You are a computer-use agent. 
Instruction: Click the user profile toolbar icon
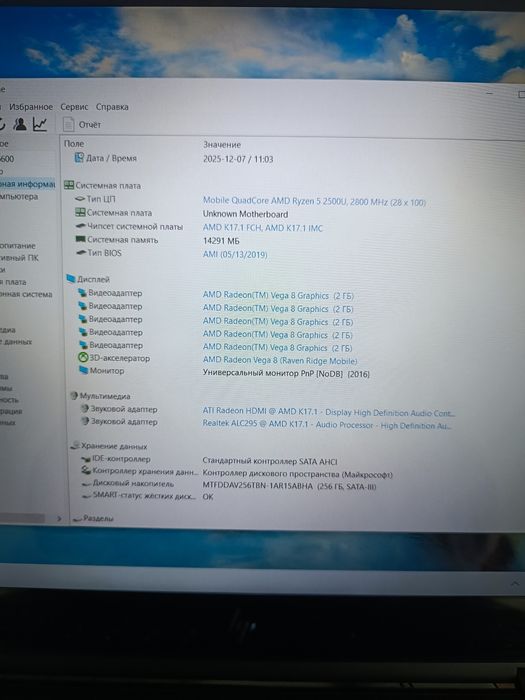20,124
